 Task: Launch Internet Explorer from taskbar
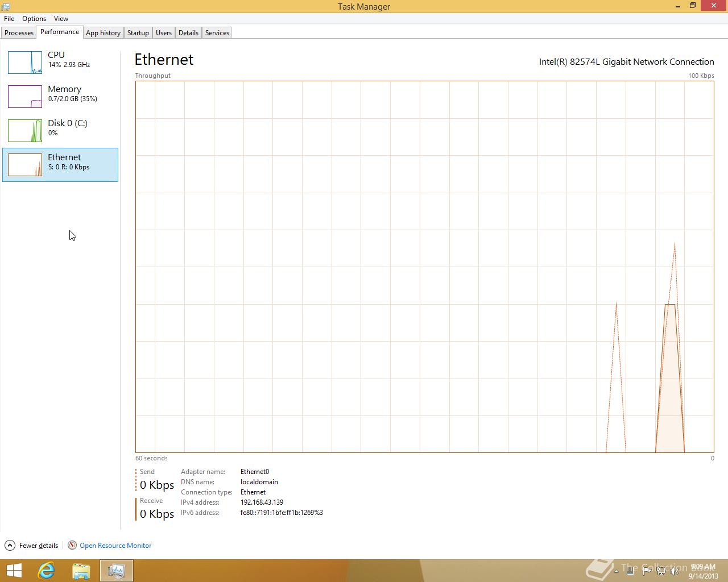coord(46,571)
